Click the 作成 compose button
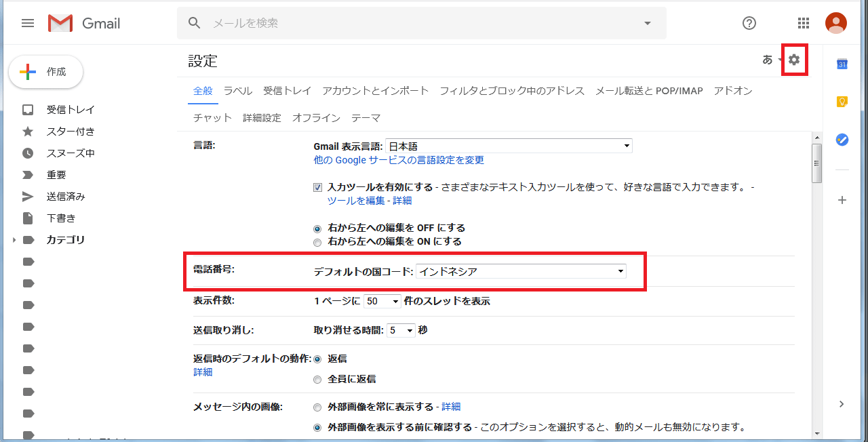The width and height of the screenshot is (868, 442). 45,71
